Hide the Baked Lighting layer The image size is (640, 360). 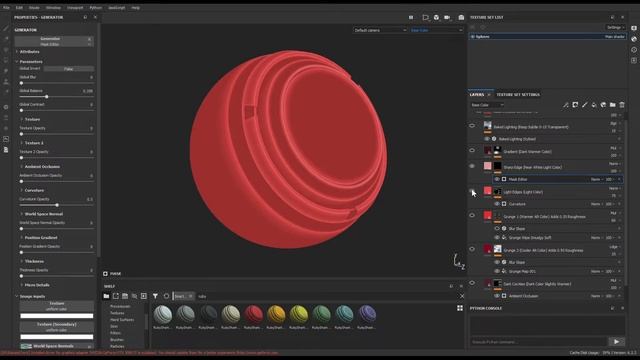click(472, 126)
